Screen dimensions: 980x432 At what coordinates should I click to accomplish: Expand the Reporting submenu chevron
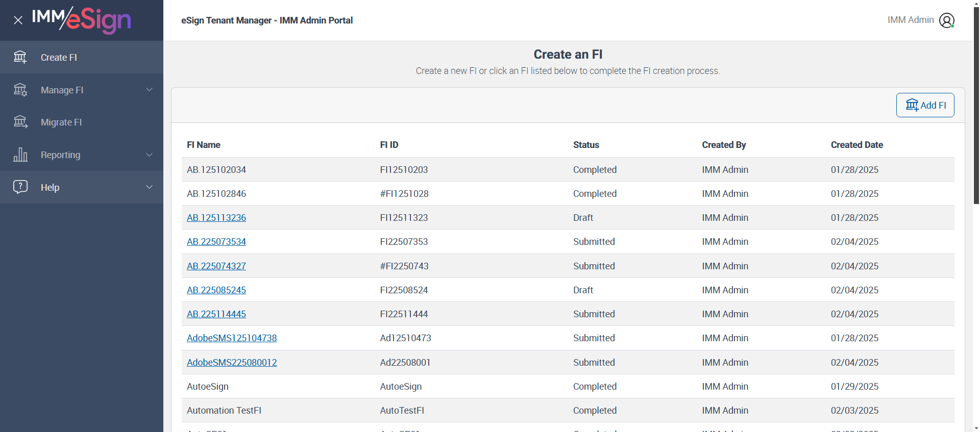point(150,155)
